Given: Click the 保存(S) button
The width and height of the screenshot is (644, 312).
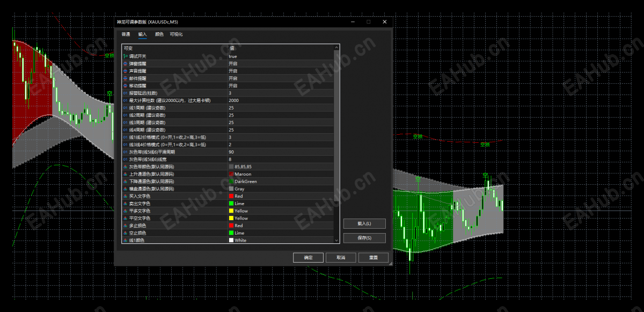Looking at the screenshot, I should [364, 238].
